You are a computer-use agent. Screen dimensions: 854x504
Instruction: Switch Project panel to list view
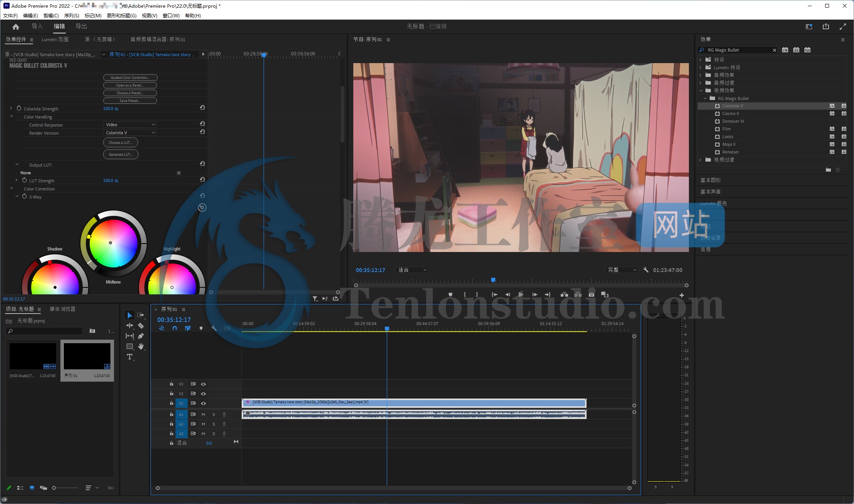(x=20, y=488)
